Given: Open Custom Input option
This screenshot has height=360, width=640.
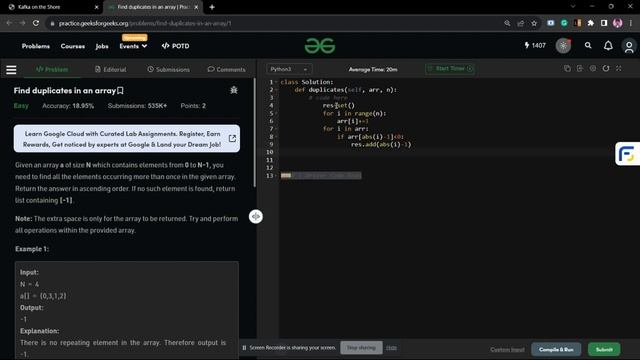Looking at the screenshot, I should coord(507,350).
